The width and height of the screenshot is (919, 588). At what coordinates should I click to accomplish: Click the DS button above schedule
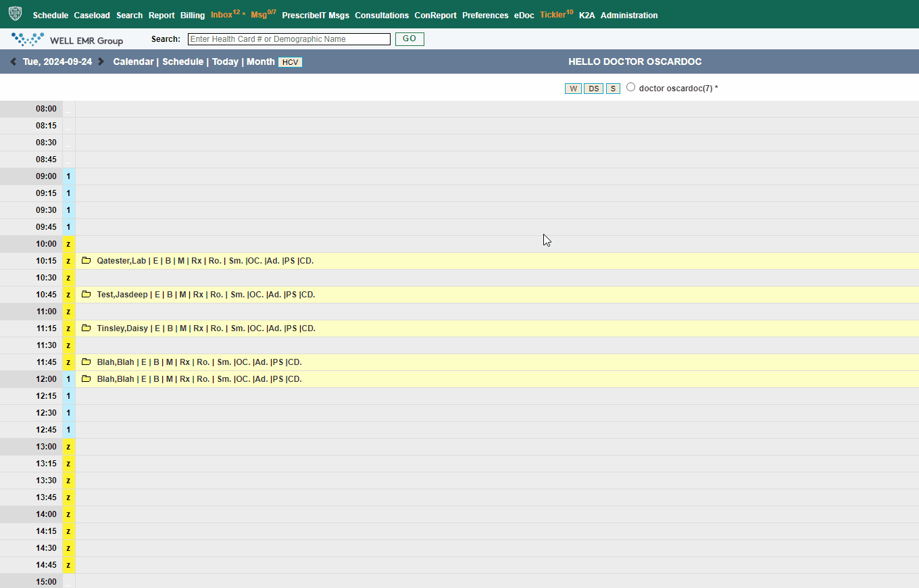[593, 89]
